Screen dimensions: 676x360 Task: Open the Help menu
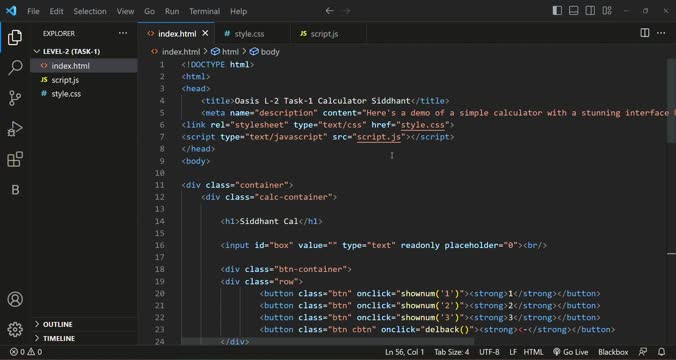[x=238, y=11]
